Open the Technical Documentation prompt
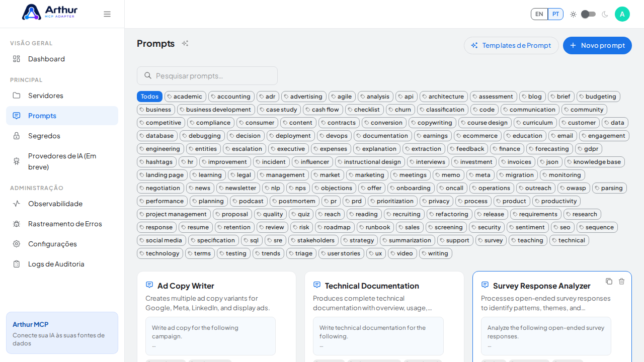Image resolution: width=644 pixels, height=362 pixels. [x=372, y=286]
